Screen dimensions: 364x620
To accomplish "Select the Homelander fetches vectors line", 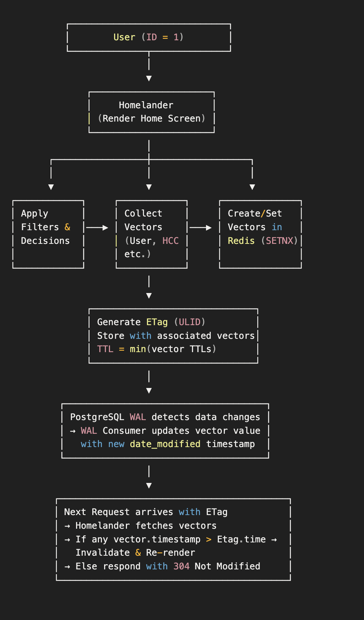I will (x=146, y=526).
